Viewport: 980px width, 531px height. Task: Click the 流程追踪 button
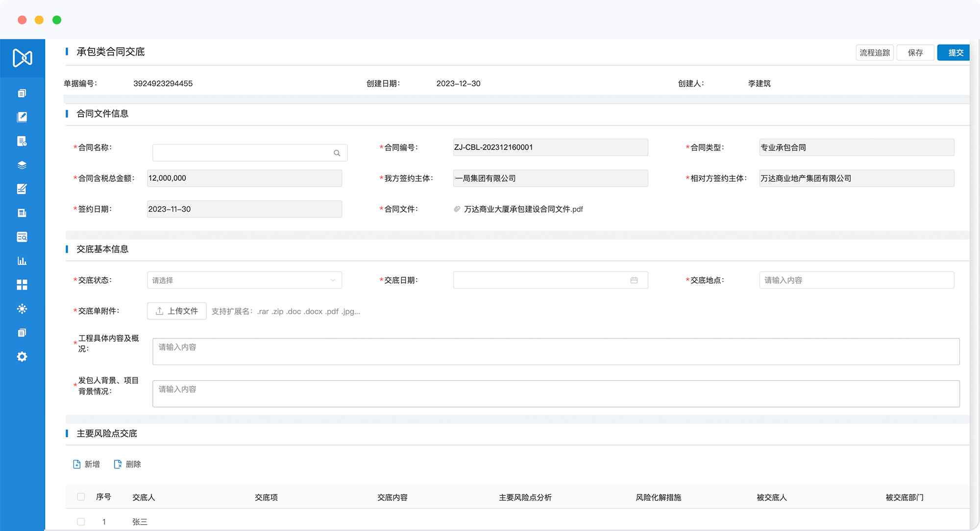875,52
